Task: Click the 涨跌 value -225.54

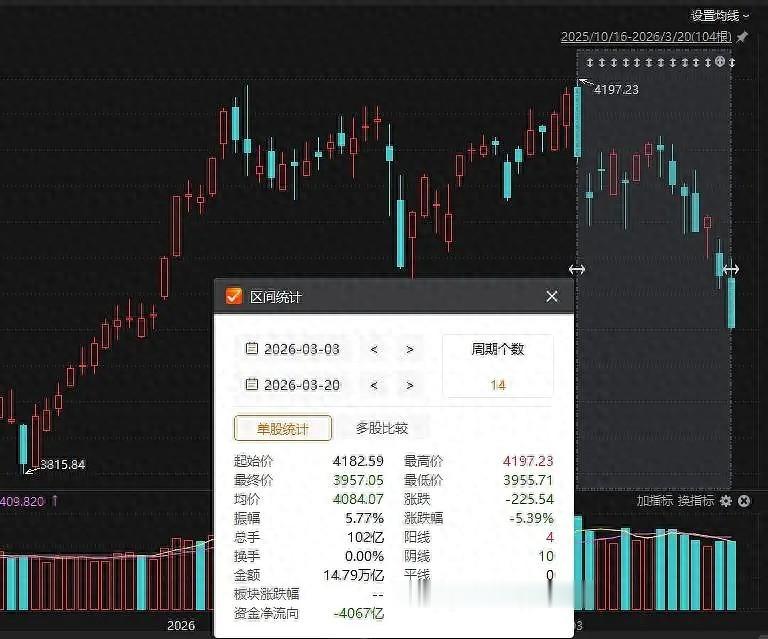Action: pyautogui.click(x=529, y=499)
